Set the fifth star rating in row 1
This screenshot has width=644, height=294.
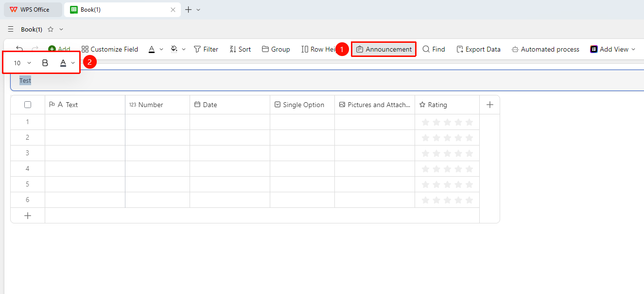pos(469,122)
